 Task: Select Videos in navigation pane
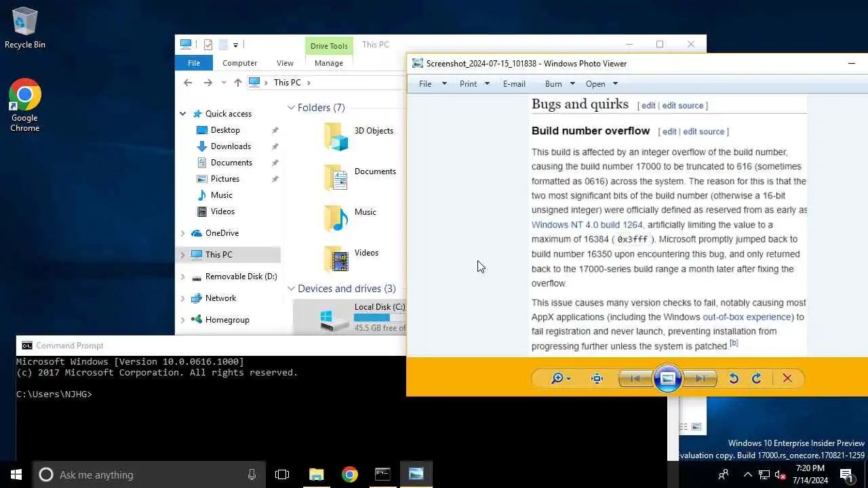[222, 211]
